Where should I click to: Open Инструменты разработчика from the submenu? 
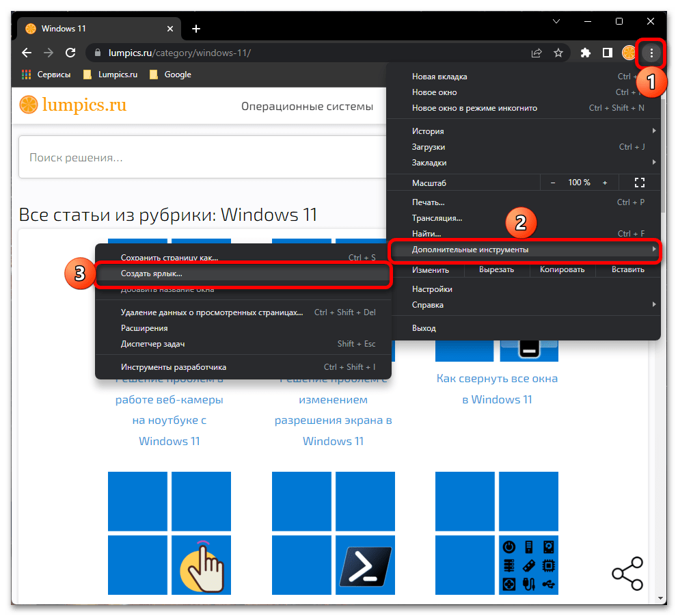243,367
